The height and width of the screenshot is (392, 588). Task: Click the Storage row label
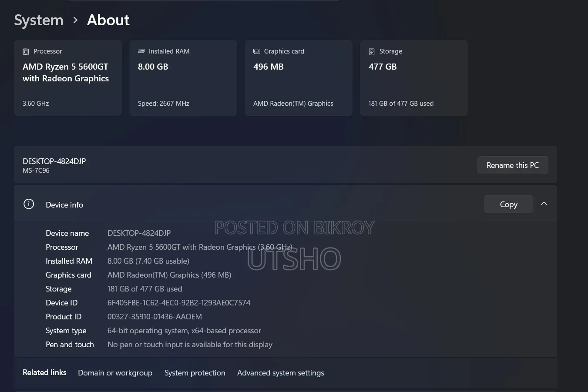(58, 289)
